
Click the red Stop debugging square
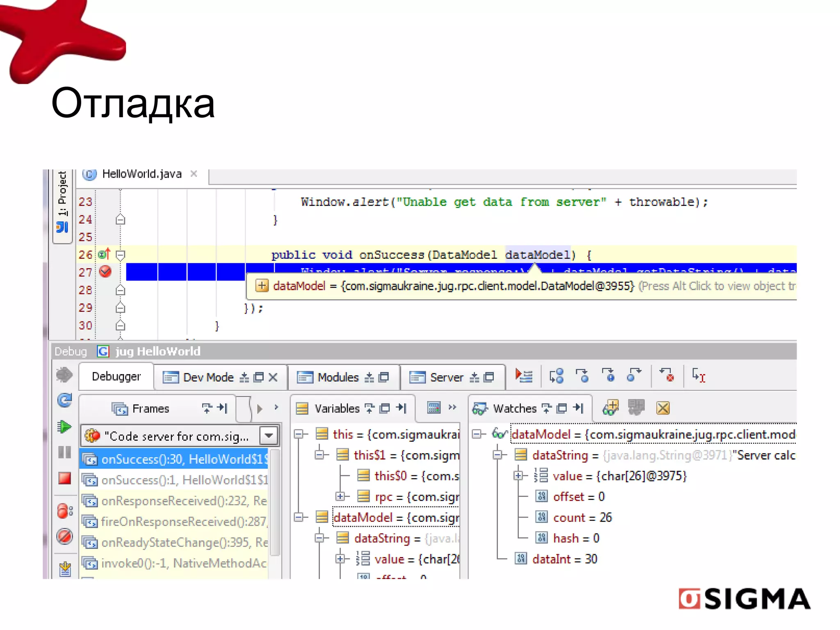65,478
